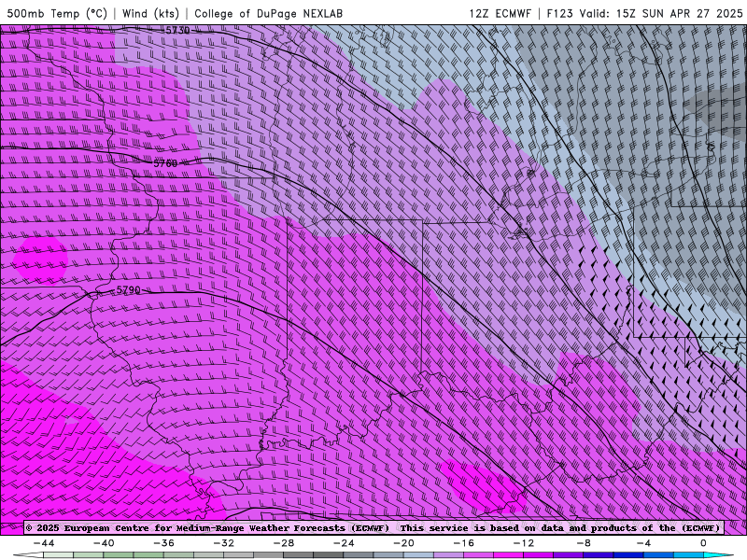Click the -28 color scale label
Screen dimensions: 747x560
coord(284,543)
